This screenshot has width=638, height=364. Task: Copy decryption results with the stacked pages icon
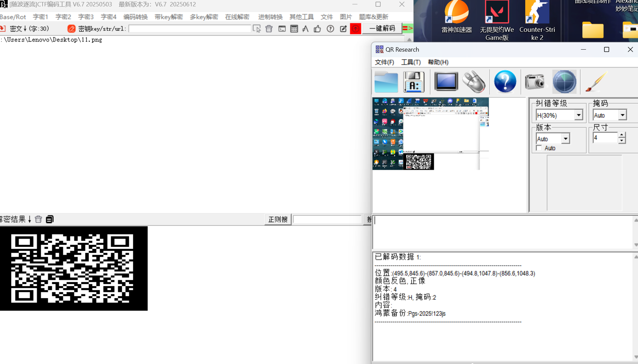(50, 219)
